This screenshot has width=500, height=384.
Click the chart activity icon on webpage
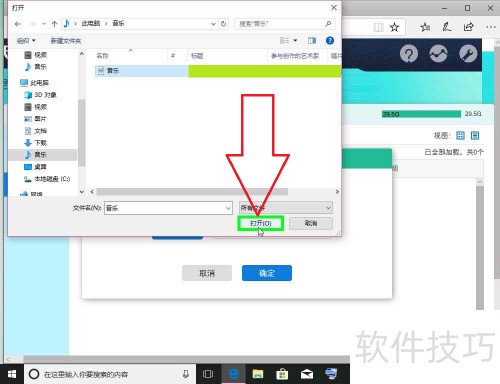438,54
